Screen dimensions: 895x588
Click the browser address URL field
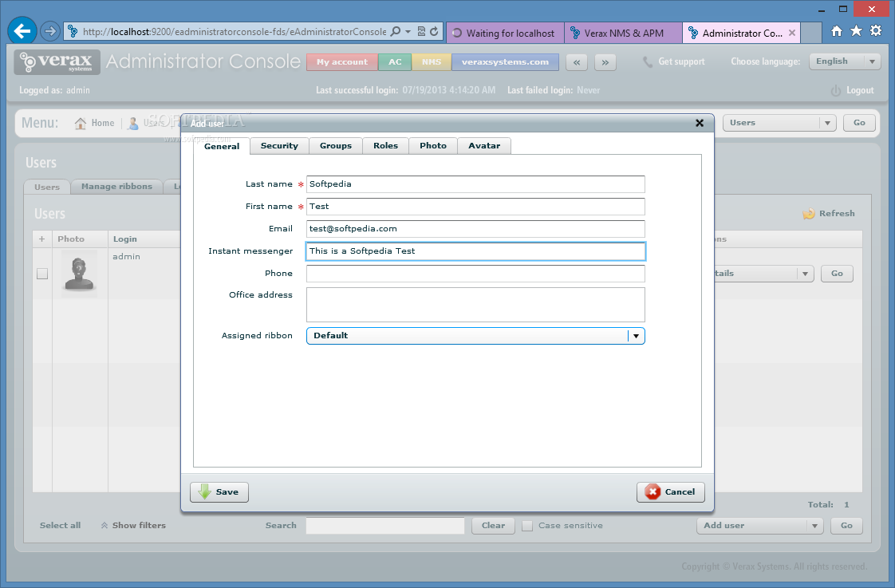234,32
